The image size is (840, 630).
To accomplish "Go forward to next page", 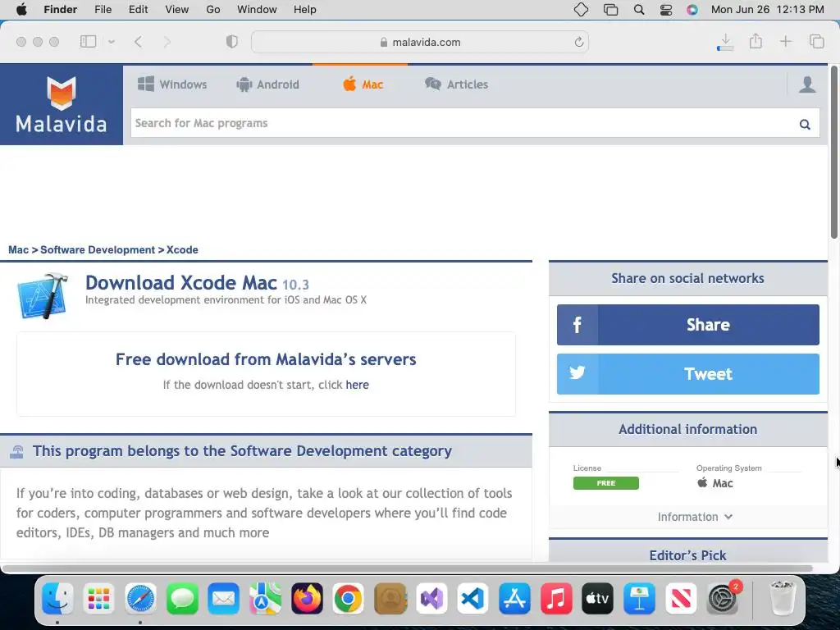I will point(167,42).
